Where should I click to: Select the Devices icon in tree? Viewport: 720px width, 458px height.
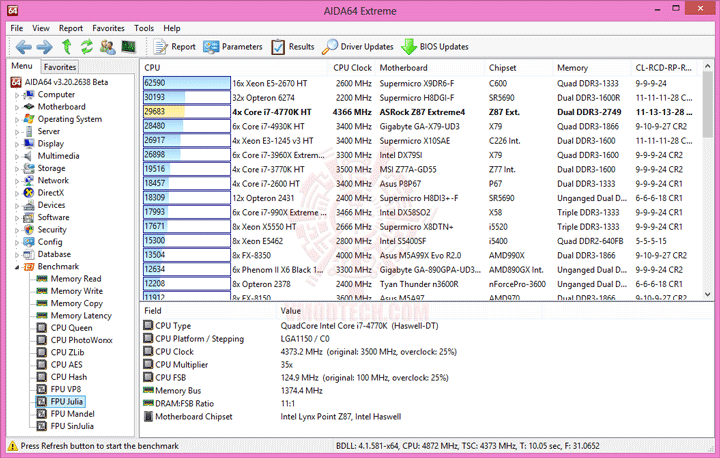click(x=29, y=205)
